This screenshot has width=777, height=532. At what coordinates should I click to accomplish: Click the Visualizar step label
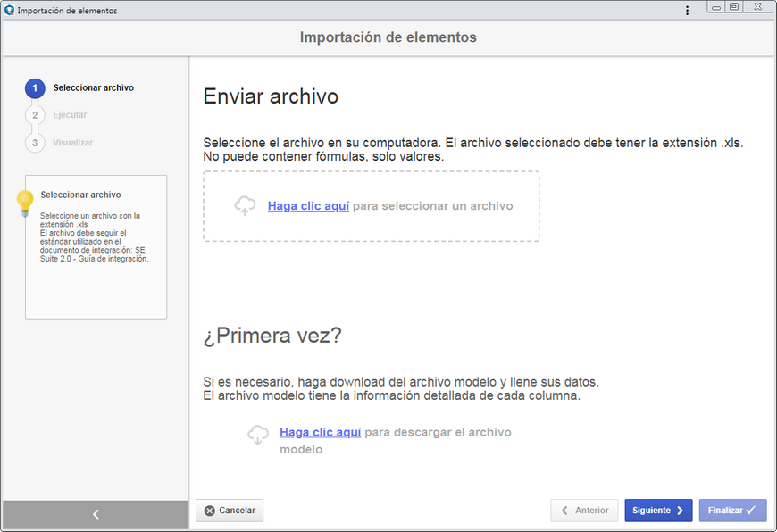(73, 143)
